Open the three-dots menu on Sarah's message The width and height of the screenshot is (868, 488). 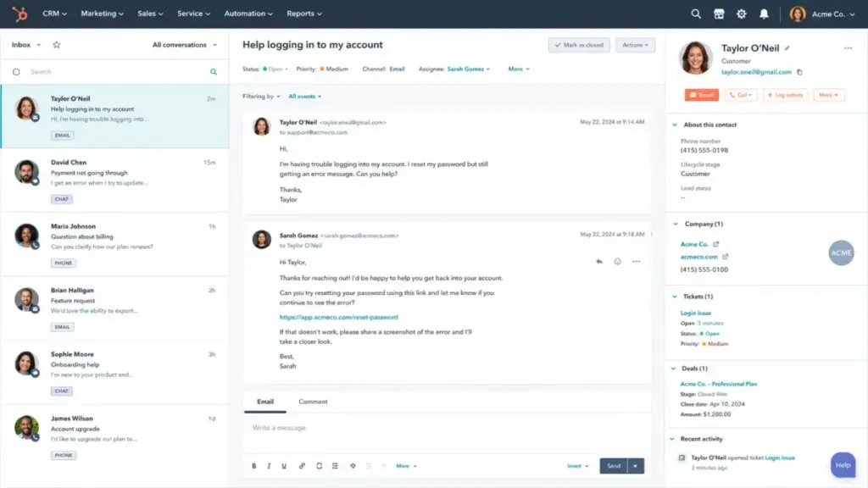coord(636,261)
